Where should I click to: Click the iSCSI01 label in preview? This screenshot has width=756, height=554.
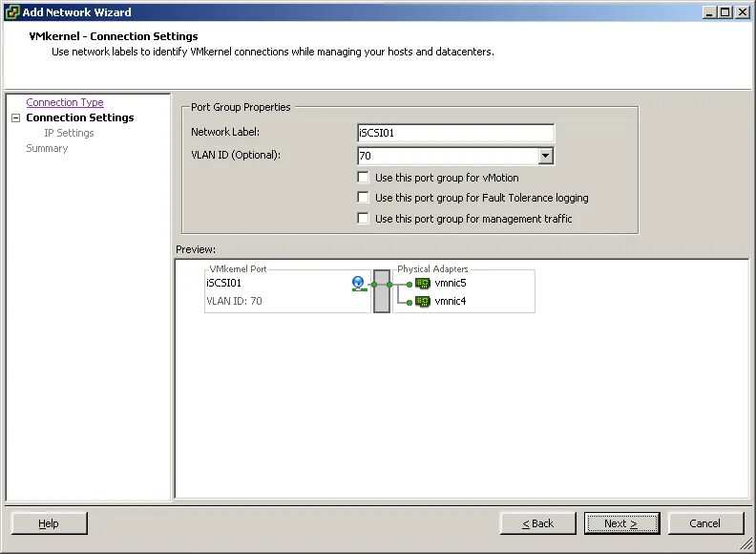(223, 284)
